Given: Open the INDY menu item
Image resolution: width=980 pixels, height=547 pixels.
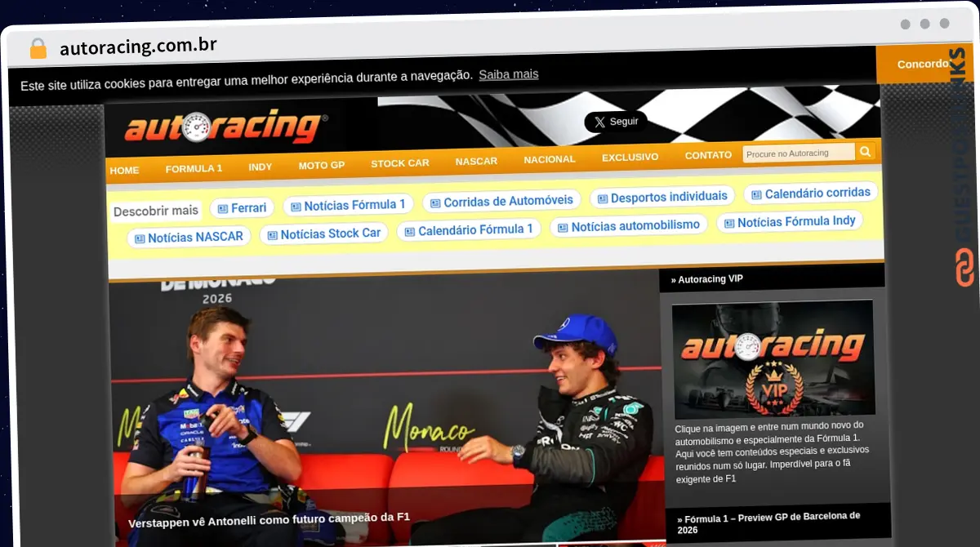Looking at the screenshot, I should [261, 167].
